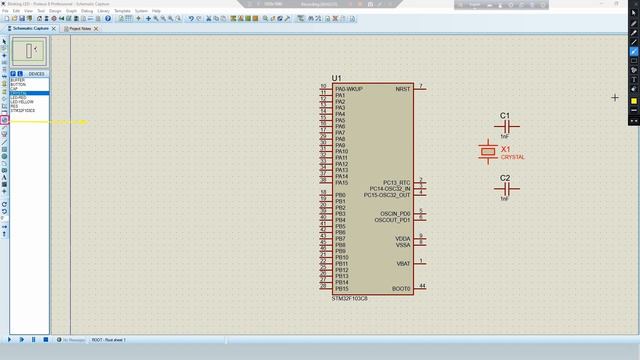Click the New Project toolbar icon
The image size is (640, 360).
7,18
